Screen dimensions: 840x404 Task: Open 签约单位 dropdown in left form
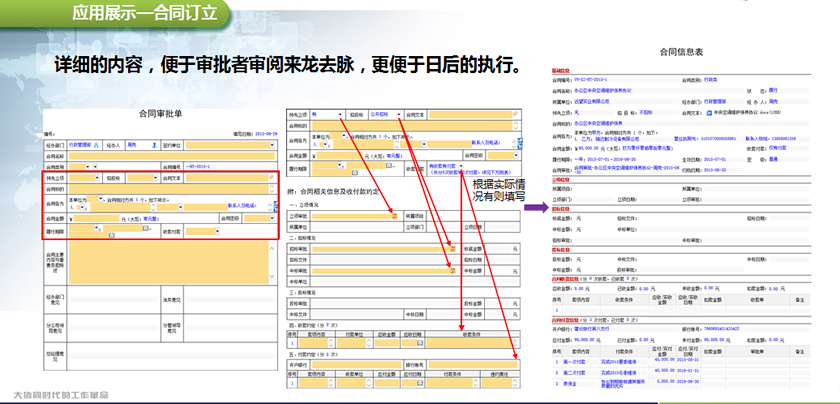point(272,145)
